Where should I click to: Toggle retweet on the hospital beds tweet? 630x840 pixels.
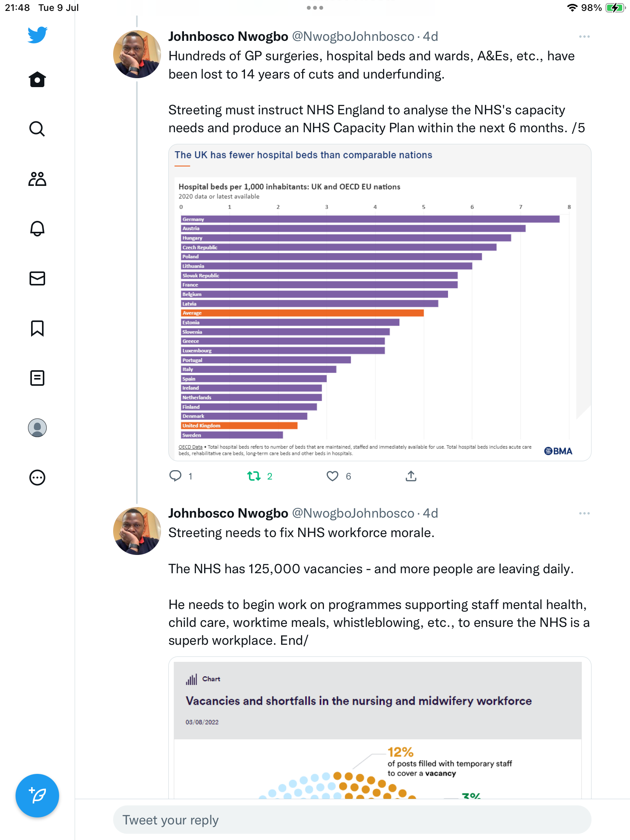[x=254, y=476]
